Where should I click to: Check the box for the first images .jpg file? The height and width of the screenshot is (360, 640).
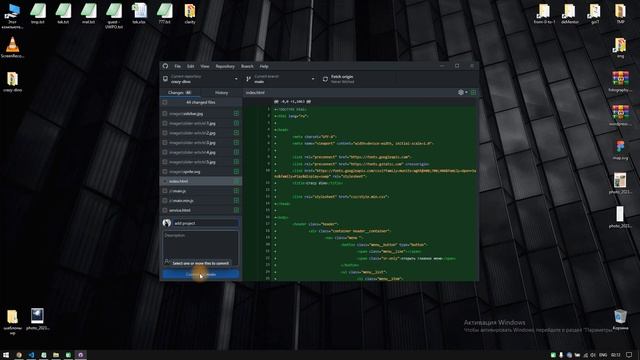point(165,113)
